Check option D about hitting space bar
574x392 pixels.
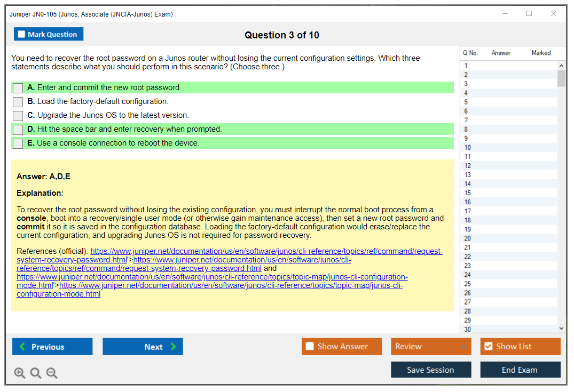pyautogui.click(x=18, y=130)
